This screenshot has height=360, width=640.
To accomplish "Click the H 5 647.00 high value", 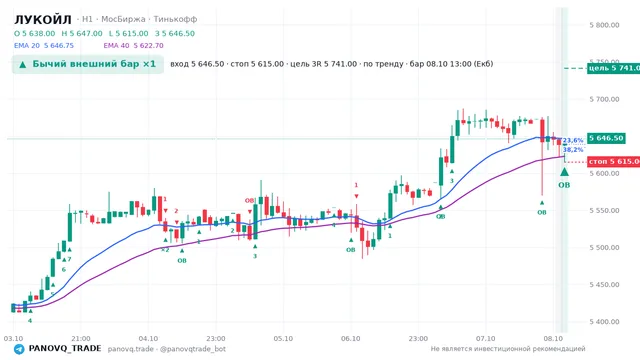I will (x=82, y=33).
